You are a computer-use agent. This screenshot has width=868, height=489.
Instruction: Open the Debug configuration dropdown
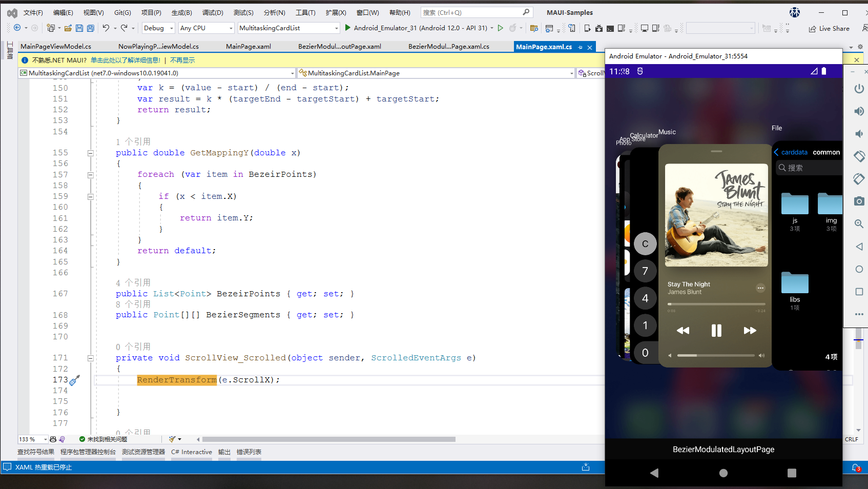(158, 28)
